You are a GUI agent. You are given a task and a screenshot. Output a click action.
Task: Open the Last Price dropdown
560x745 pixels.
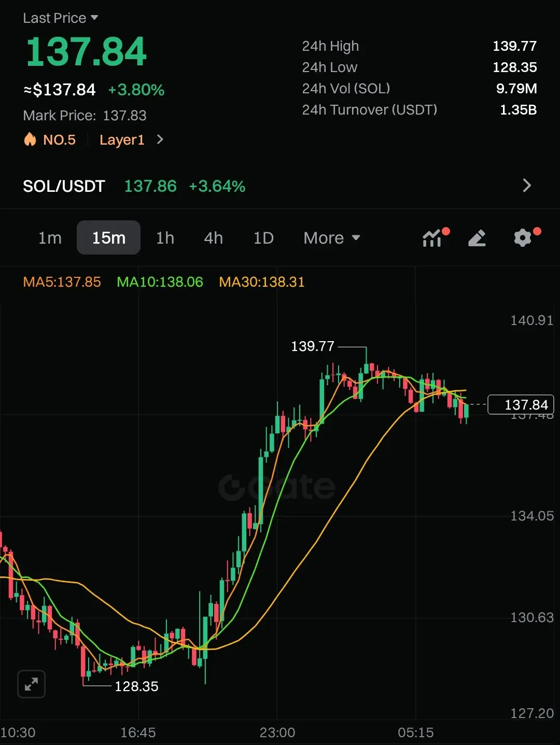61,18
